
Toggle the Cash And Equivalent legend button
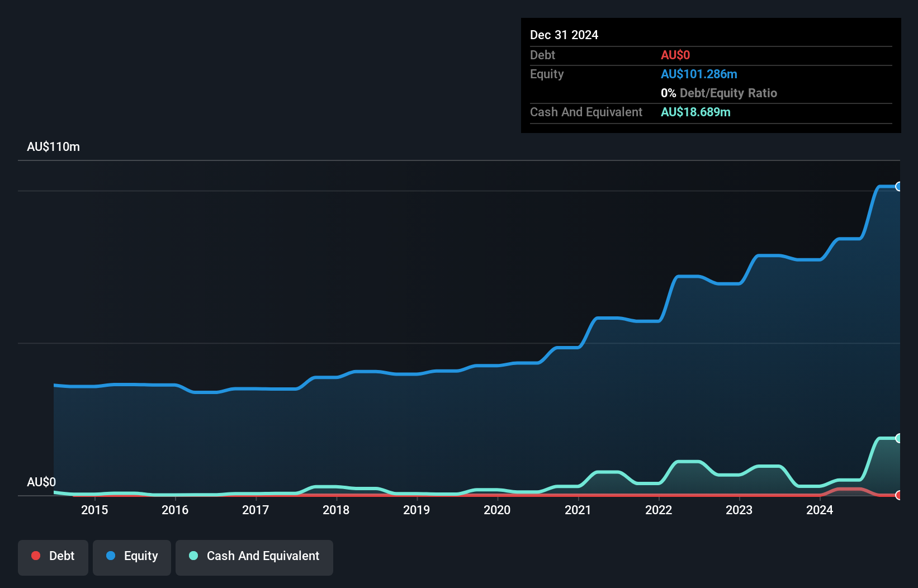click(x=254, y=557)
